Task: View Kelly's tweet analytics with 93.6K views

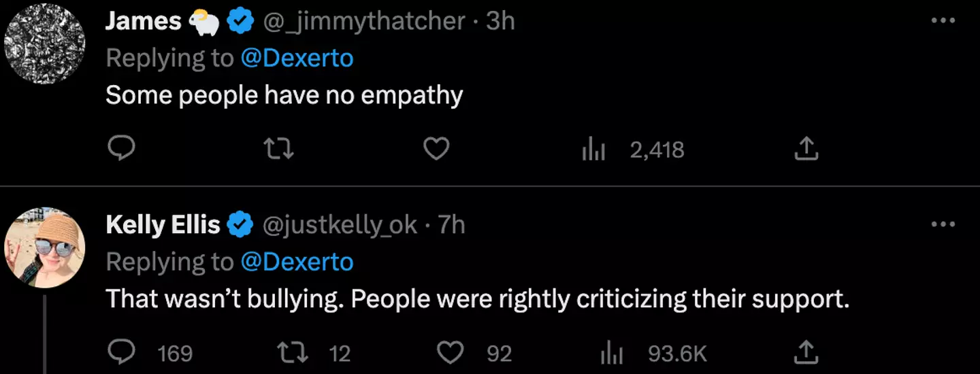Action: coord(611,352)
